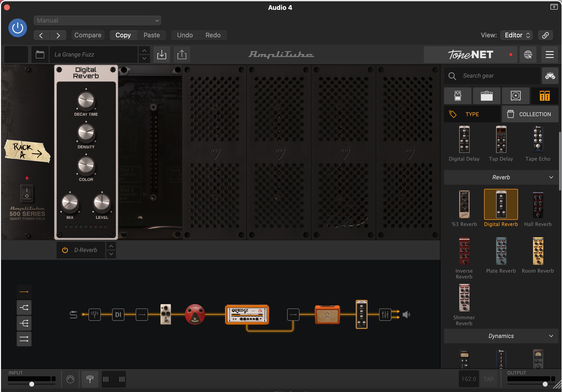Select the cabinet gear category
Image resolution: width=562 pixels, height=392 pixels.
[x=516, y=96]
